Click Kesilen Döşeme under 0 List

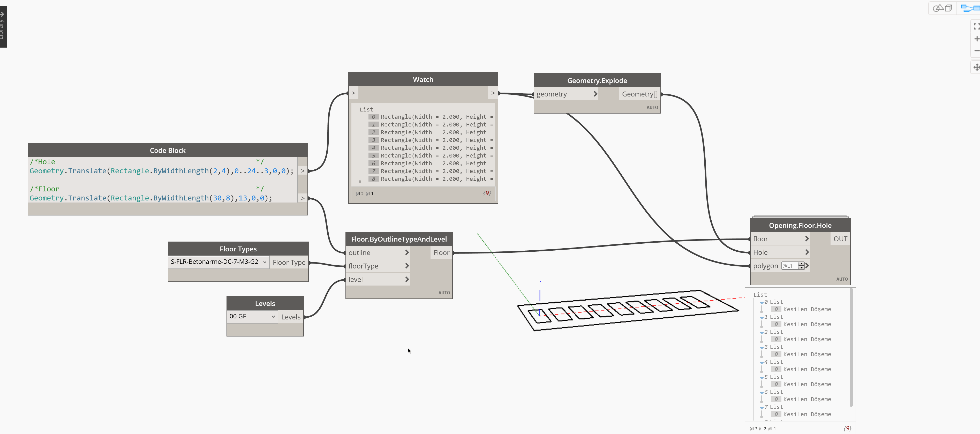point(807,309)
